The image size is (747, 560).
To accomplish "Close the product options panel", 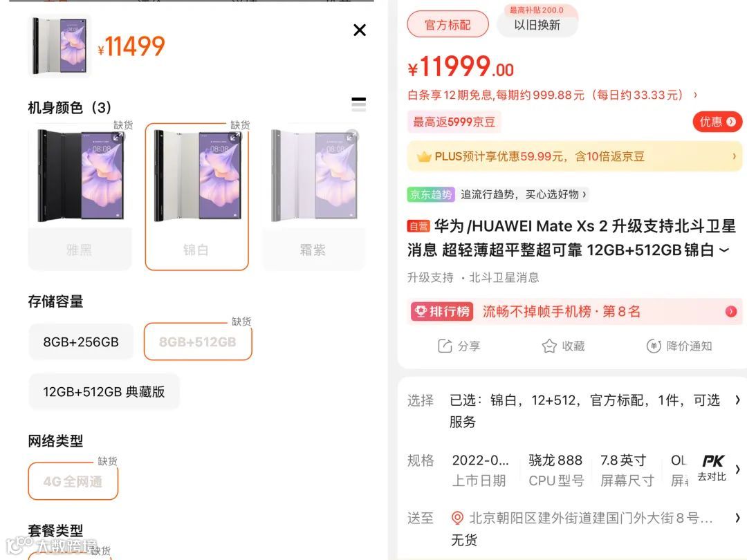I will [360, 30].
